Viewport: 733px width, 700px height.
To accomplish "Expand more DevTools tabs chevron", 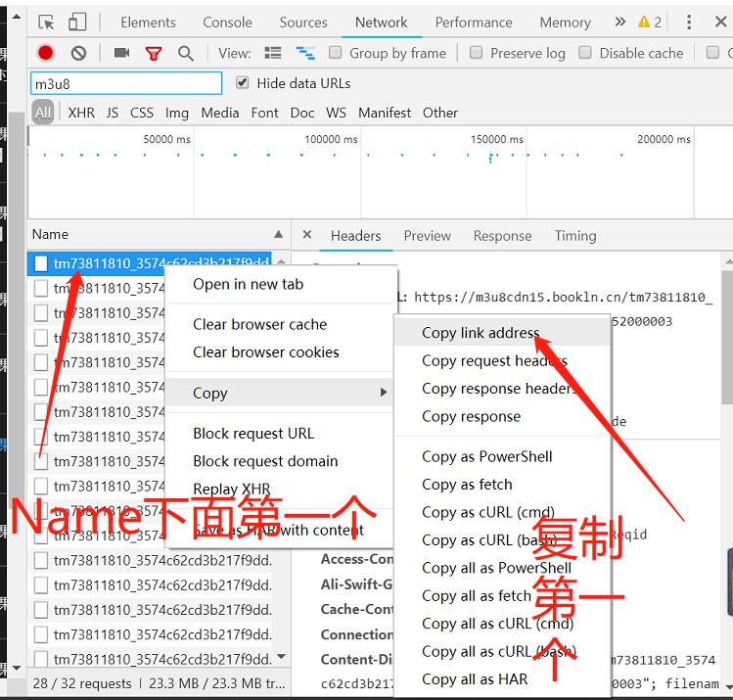I will 619,22.
